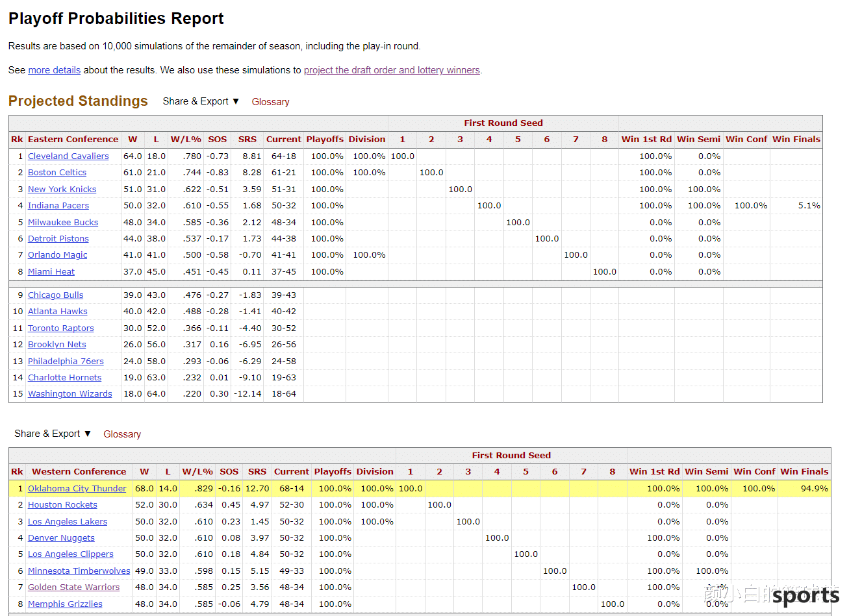This screenshot has height=616, width=849.
Task: Sort Western table by W/L% header
Action: click(x=197, y=472)
